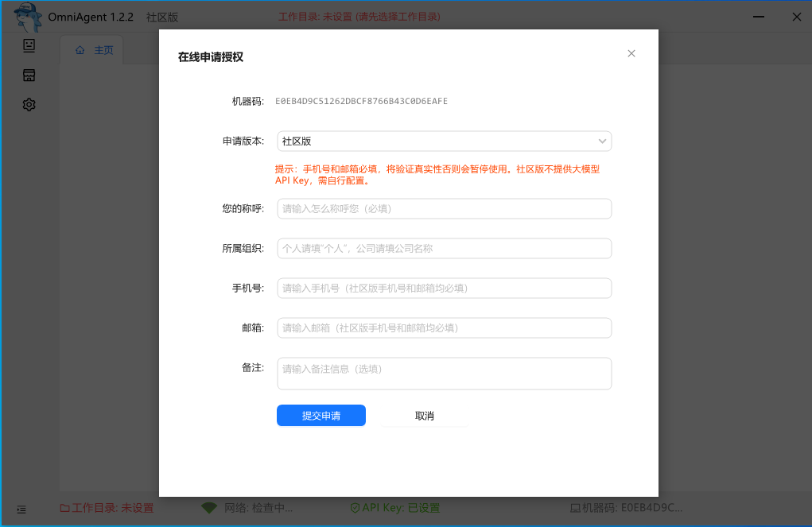Click the API Key: 已设置 status text
Screen dimensions: 812x527
pos(400,509)
